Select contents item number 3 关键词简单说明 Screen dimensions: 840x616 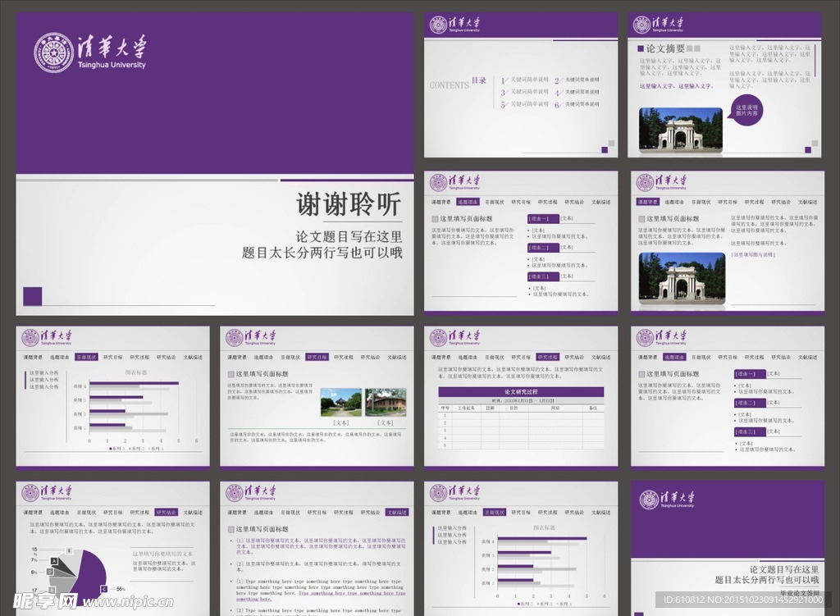(525, 92)
